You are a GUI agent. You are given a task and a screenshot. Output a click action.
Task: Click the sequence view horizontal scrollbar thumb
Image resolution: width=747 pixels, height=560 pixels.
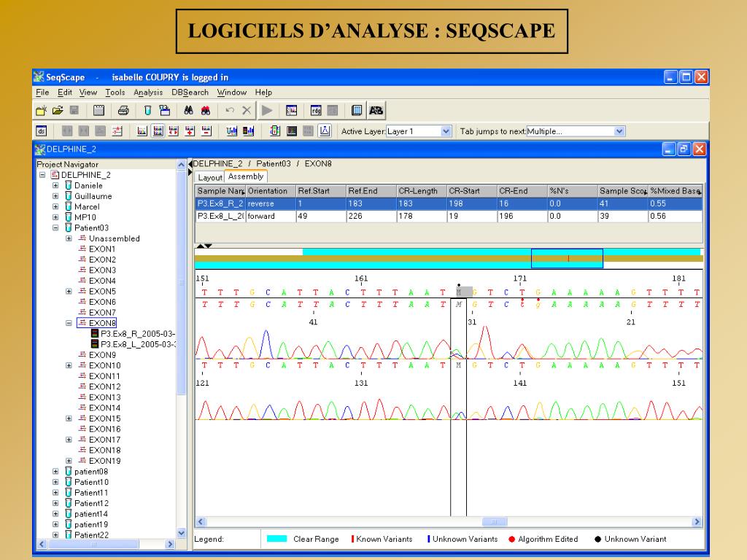point(495,521)
